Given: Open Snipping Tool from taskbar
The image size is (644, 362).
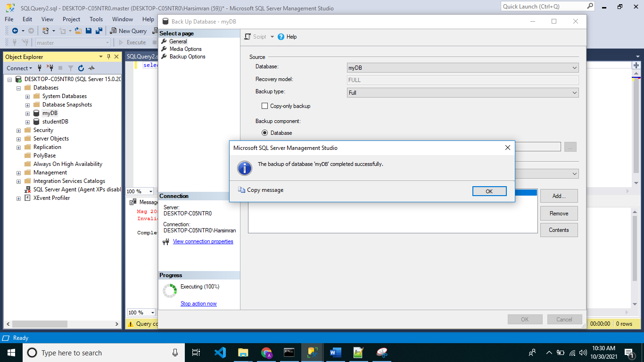Looking at the screenshot, I should [382, 353].
